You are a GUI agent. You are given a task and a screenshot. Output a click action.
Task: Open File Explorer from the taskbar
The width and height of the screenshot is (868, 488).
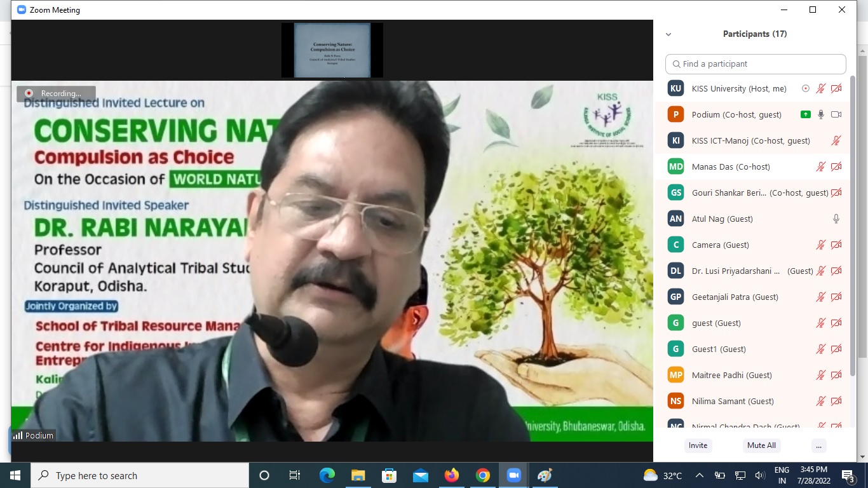click(358, 475)
